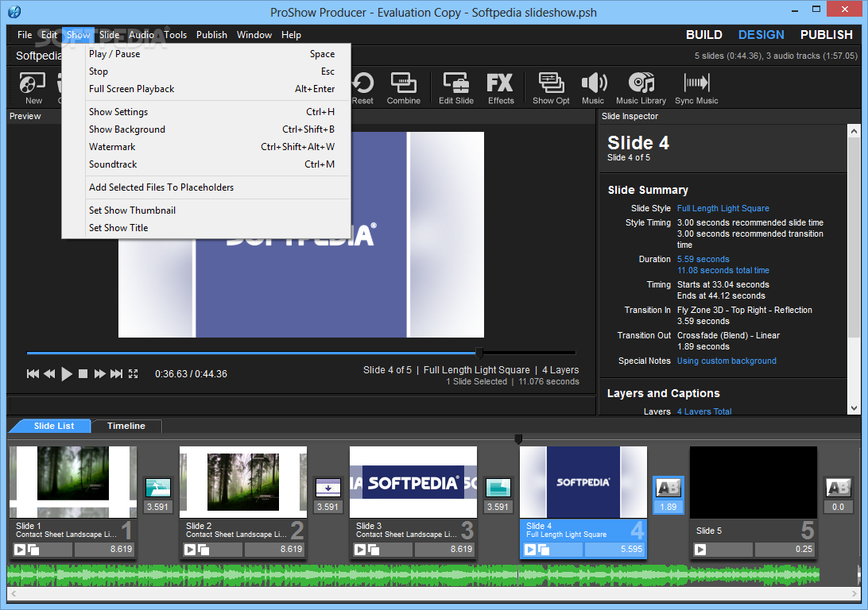Open the Full Length Light Square style link
Image resolution: width=868 pixels, height=610 pixels.
click(x=723, y=208)
